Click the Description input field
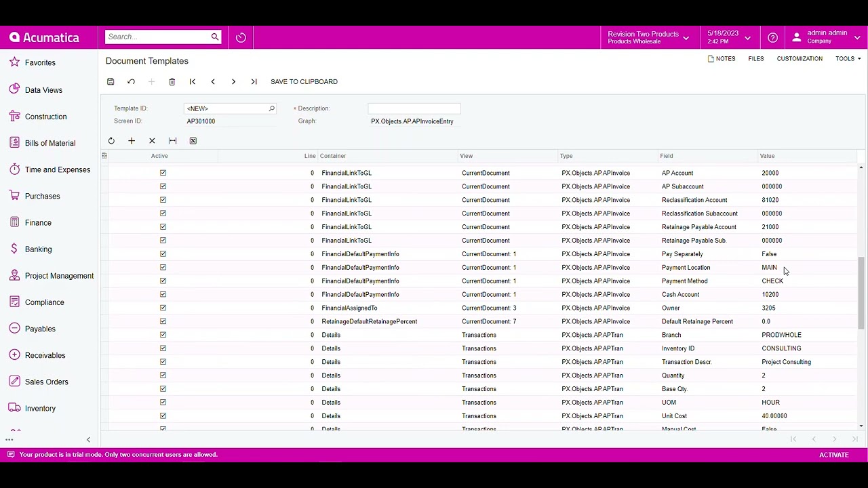Viewport: 868px width, 488px height. [x=414, y=108]
